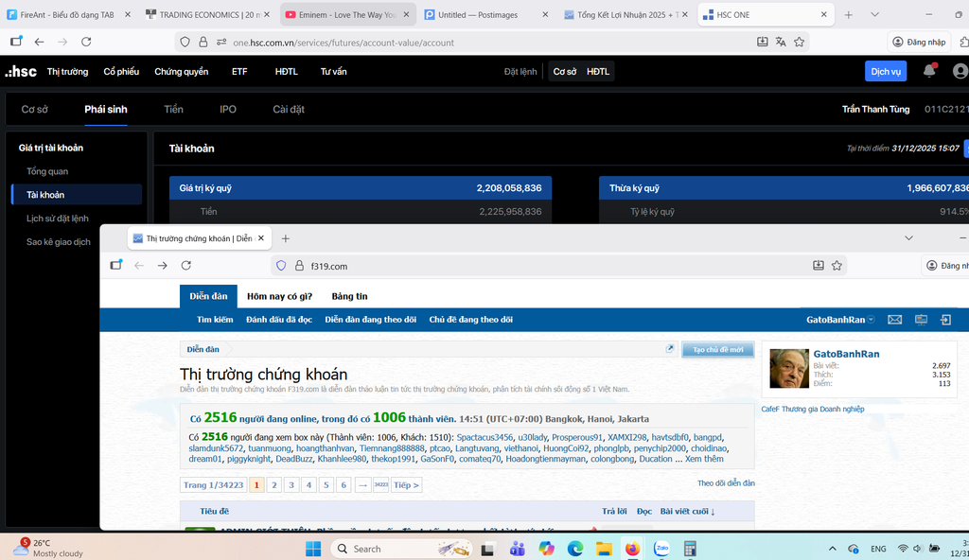Switch to the TRADING ECONOMICS browser tab
This screenshot has height=560, width=969.
pyautogui.click(x=209, y=14)
